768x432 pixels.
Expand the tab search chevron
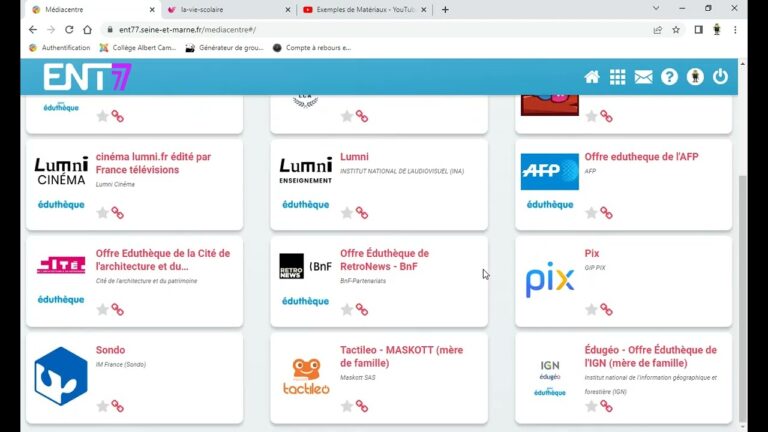tap(656, 8)
